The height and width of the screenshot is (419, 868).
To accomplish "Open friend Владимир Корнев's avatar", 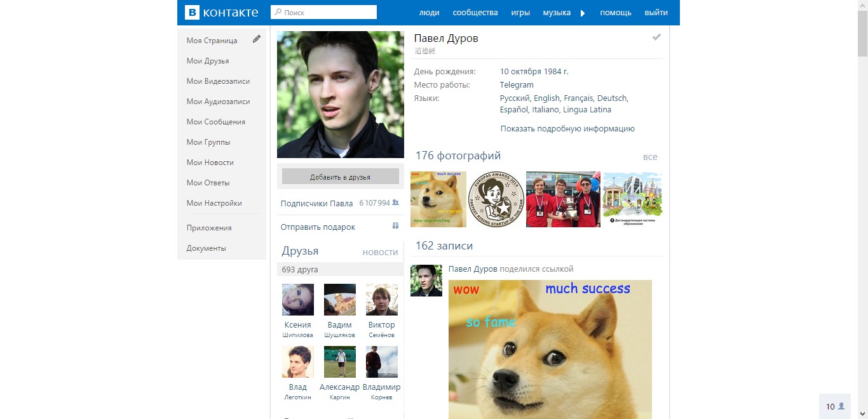I will [382, 362].
